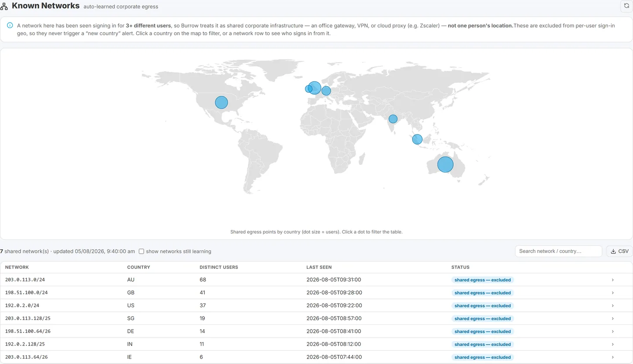Click the India dot on the map
633x364 pixels.
393,119
